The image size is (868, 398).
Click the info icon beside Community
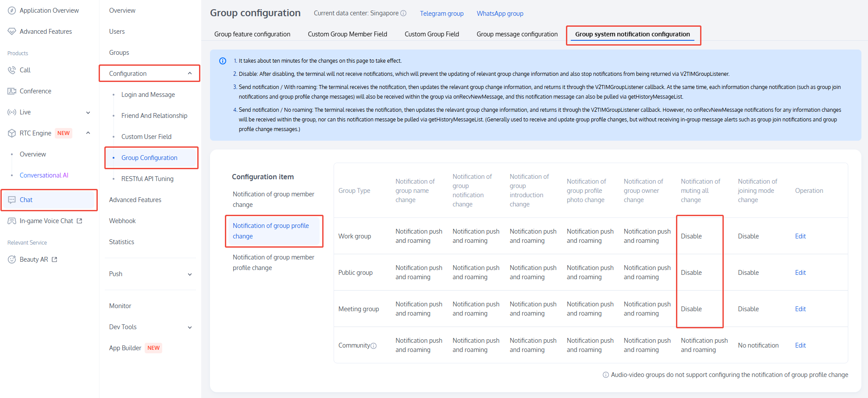pos(374,346)
